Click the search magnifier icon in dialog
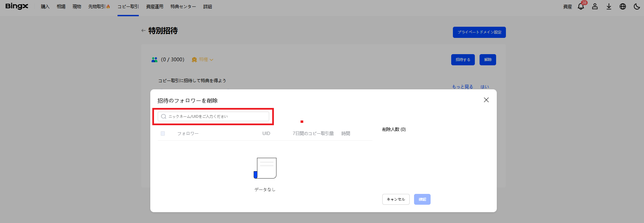This screenshot has width=644, height=223. coord(163,116)
